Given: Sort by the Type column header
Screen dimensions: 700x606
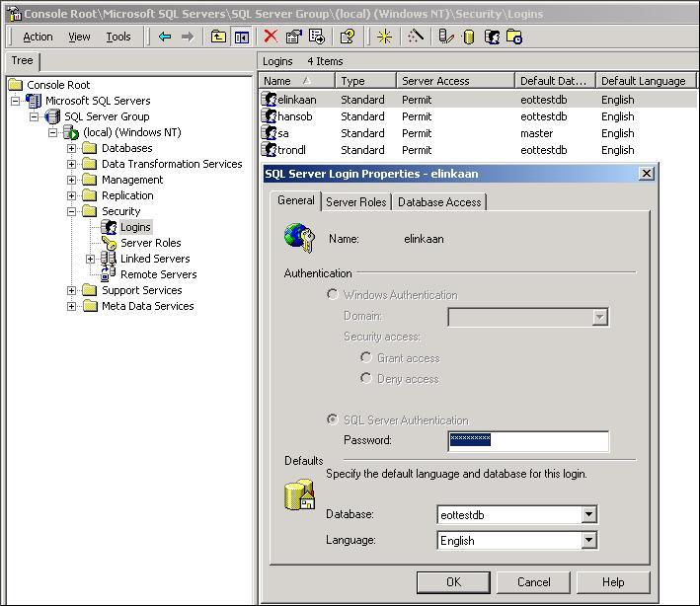Looking at the screenshot, I should pos(365,81).
